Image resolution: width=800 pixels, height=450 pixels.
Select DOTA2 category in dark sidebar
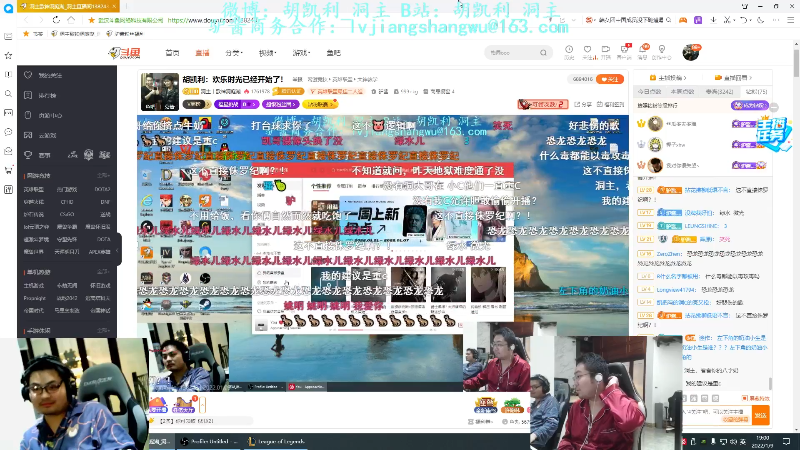pos(102,189)
